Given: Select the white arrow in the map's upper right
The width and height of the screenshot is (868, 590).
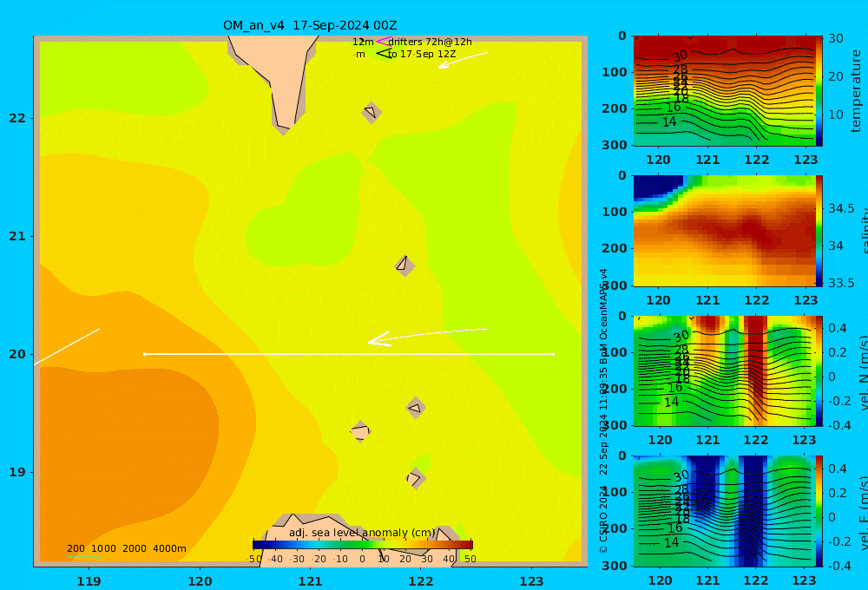Looking at the screenshot, I should point(463,60).
